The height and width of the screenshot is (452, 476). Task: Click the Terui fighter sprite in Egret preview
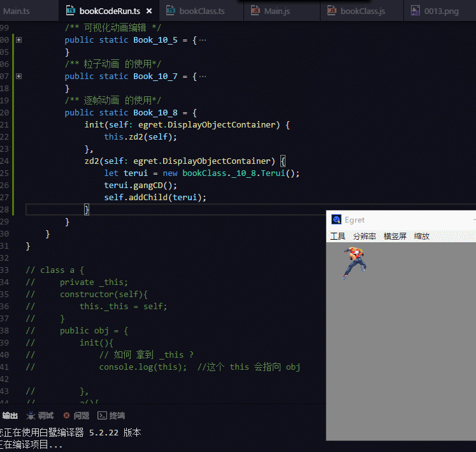[354, 263]
